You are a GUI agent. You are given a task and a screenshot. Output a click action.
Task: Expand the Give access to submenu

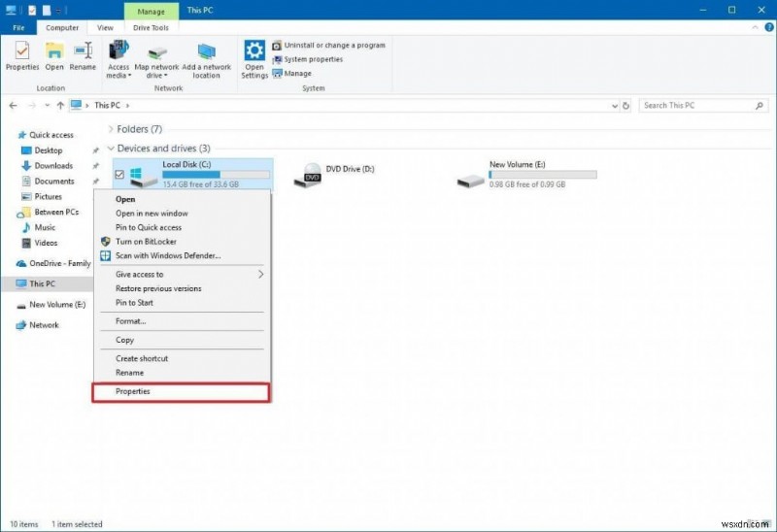pos(182,275)
